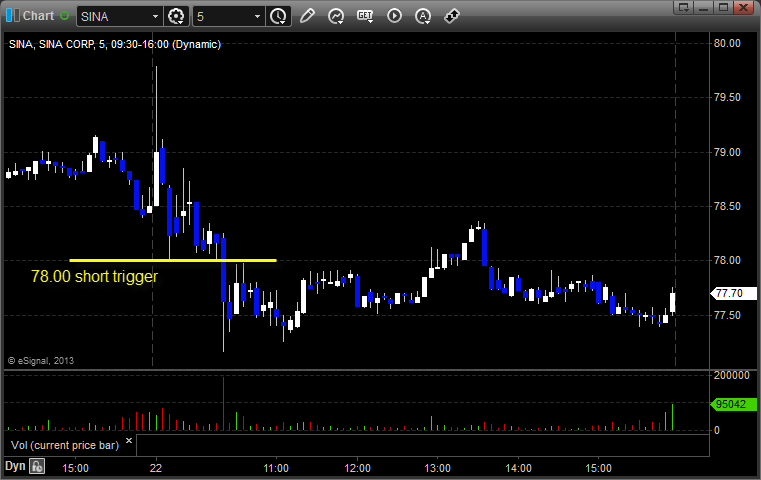Select the pencil drawing tools icon
Screen dimensions: 761x480
(307, 16)
